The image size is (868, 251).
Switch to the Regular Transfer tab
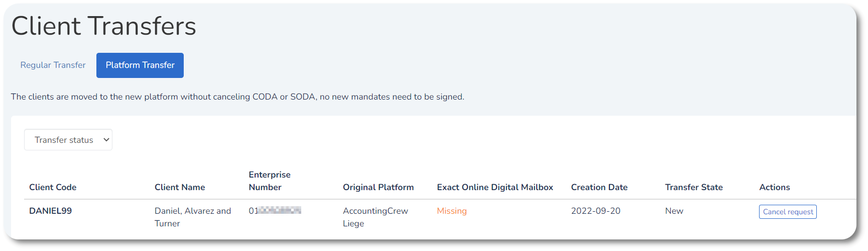coord(53,65)
